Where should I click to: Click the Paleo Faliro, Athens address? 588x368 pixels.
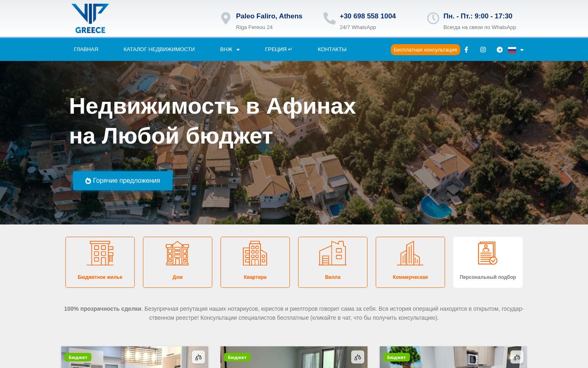click(x=269, y=16)
